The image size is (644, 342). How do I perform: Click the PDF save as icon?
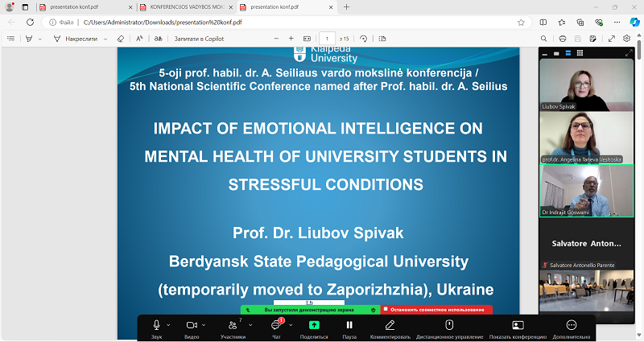[592, 39]
